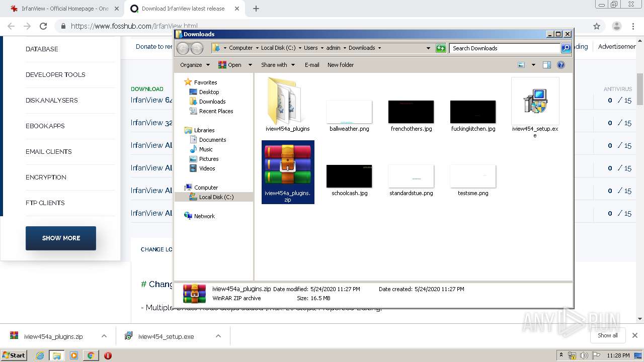The width and height of the screenshot is (644, 362).
Task: Expand iview454_setup.exe download options arrow
Action: tap(218, 336)
